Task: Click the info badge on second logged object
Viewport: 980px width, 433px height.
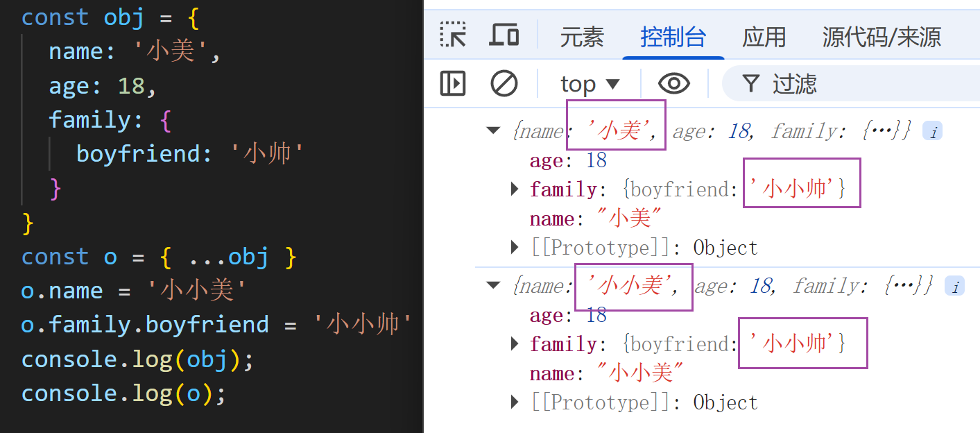Action: point(955,287)
